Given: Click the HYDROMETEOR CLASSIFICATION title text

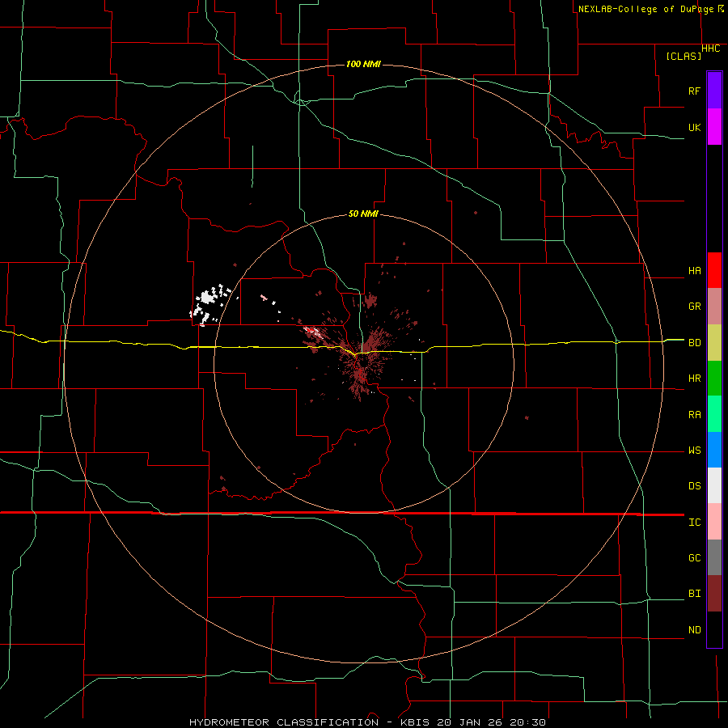Looking at the screenshot, I should point(284,722).
